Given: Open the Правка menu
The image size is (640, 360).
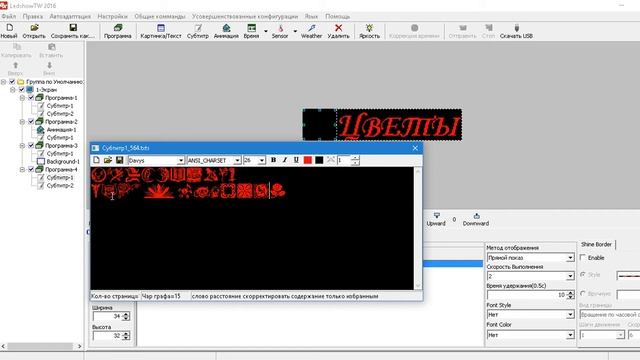Looking at the screenshot, I should [x=33, y=16].
